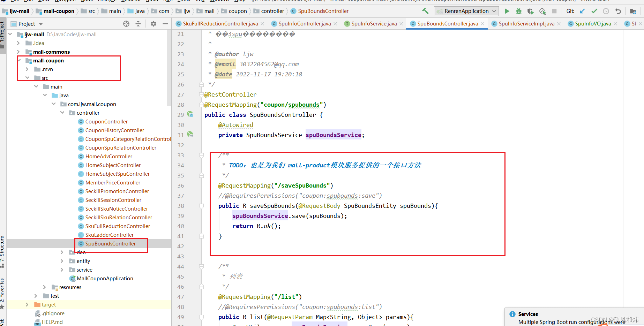Expand the .idea folder
Screen dimensions: 644x326
click(18, 43)
